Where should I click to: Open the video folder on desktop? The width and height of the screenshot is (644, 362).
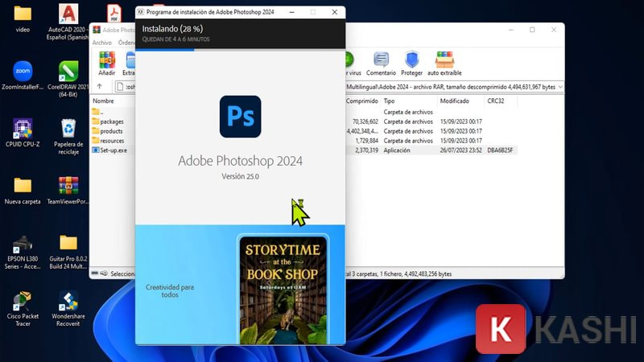click(x=23, y=19)
